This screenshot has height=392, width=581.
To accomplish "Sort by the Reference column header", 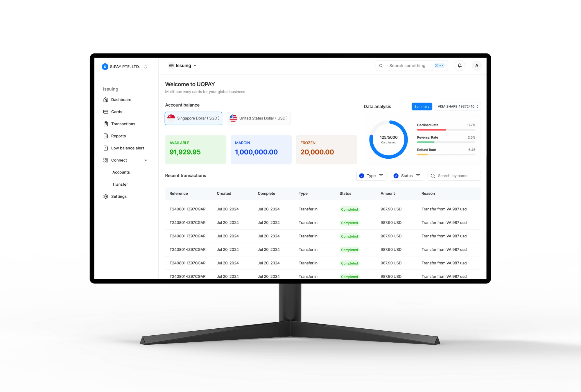I will (x=179, y=194).
